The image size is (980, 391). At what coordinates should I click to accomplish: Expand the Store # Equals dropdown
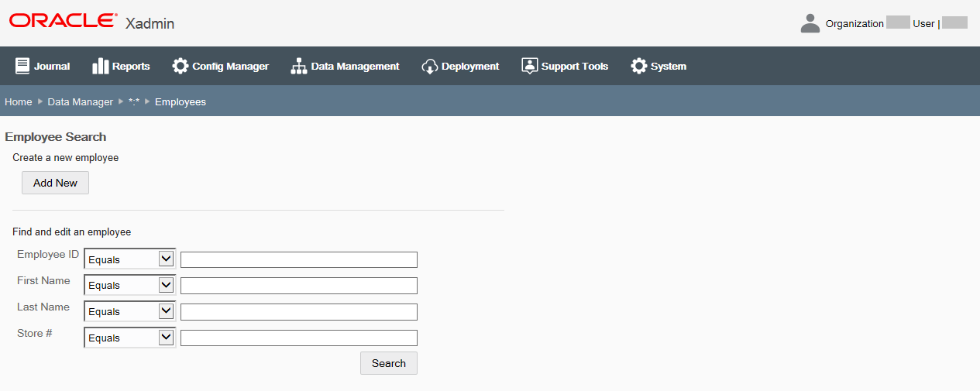pyautogui.click(x=130, y=338)
